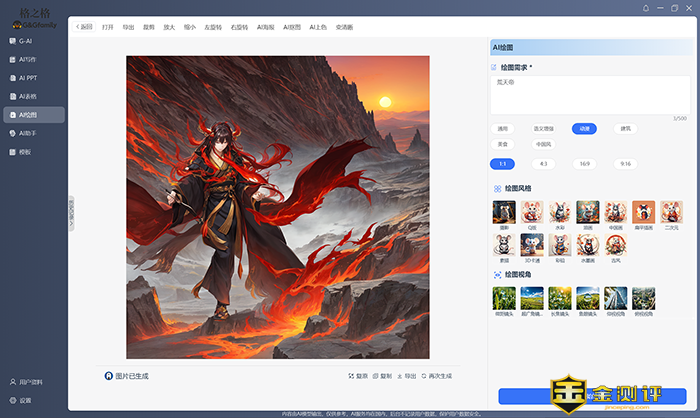Open 用户资料 user profile
Viewport: 700px width, 418px height.
coord(29,382)
